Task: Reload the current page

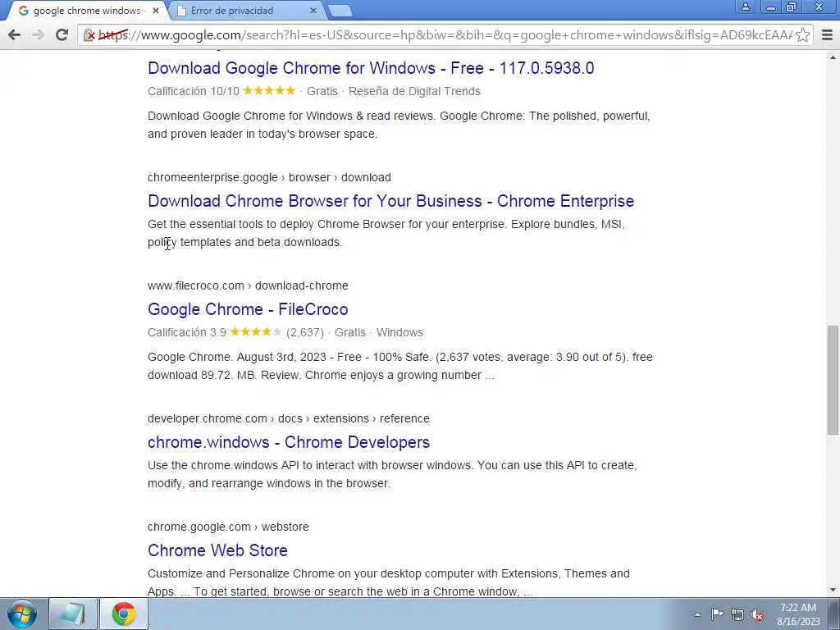Action: coord(62,34)
